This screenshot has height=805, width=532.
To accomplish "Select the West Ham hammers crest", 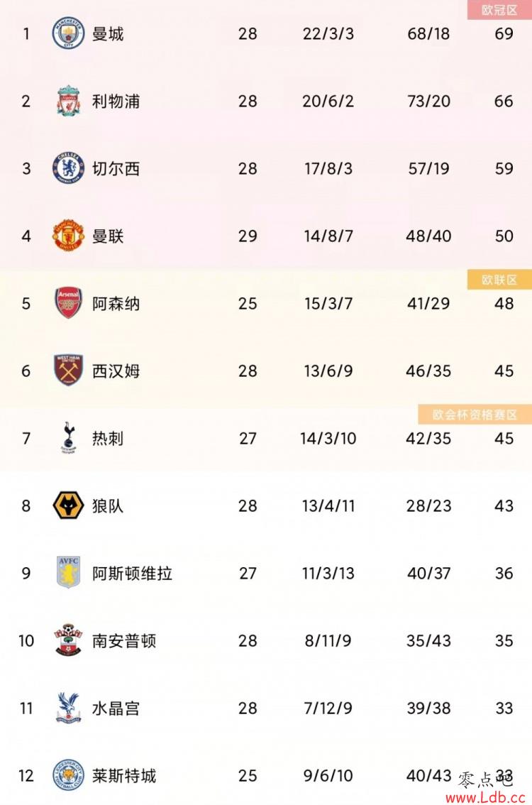I will [x=68, y=370].
